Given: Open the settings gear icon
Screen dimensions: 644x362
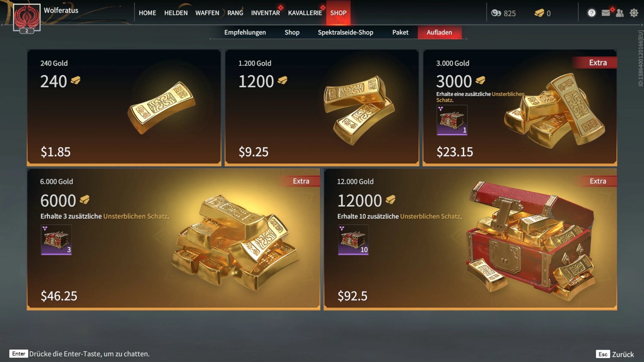Looking at the screenshot, I should (634, 13).
